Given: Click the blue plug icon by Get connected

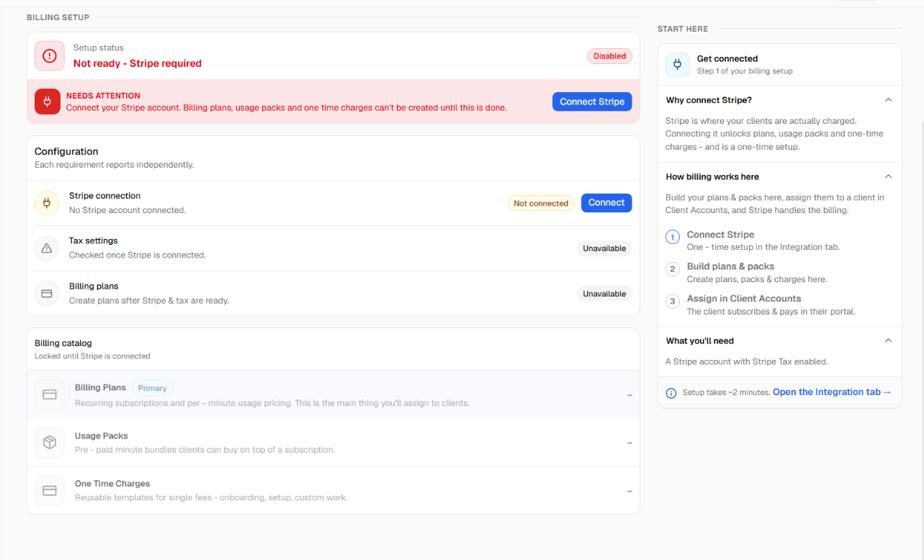Looking at the screenshot, I should pos(677,65).
